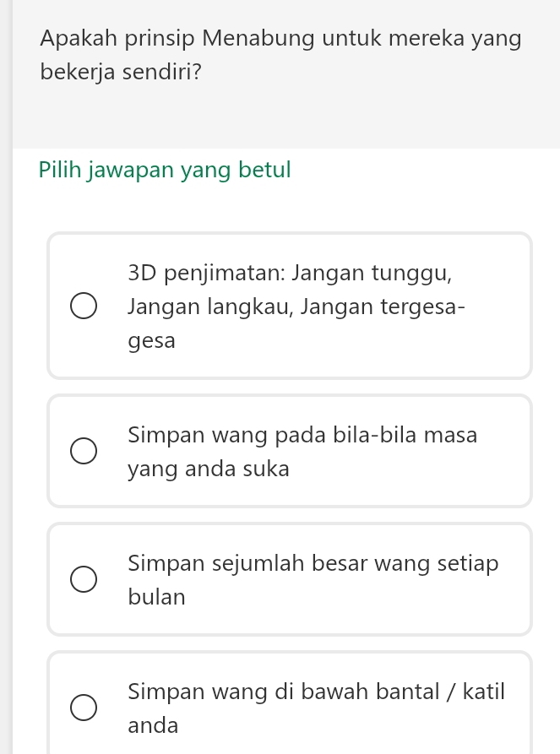560x754 pixels.
Task: Click the question line 'bekerja sendiri?'
Action: (x=121, y=71)
